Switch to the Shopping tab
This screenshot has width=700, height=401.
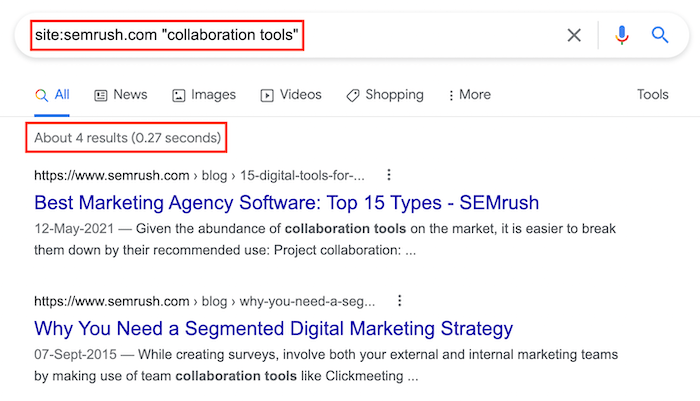tap(385, 95)
